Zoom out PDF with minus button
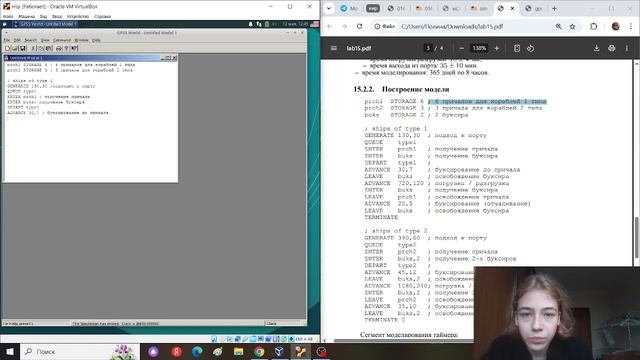The height and width of the screenshot is (360, 640). pos(462,48)
